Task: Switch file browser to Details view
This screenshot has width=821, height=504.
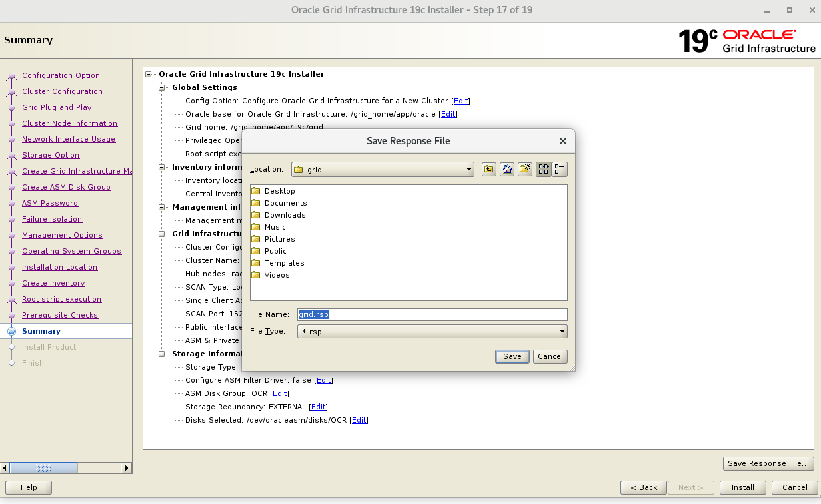Action: [560, 170]
